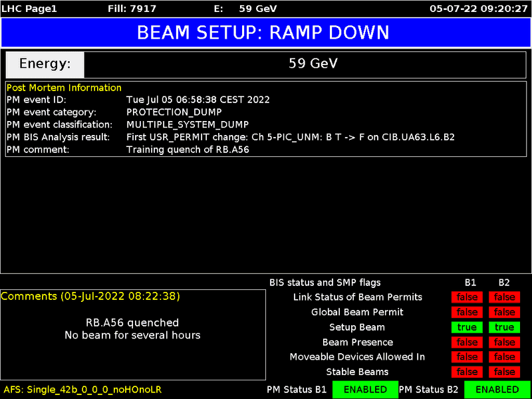Click the PM comment about training quench

coord(188,150)
